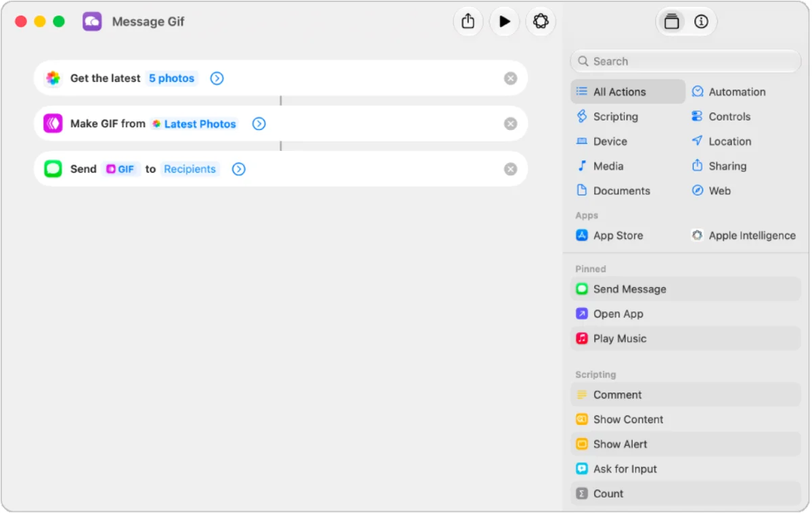812x513 pixels.
Task: Select the GIF variable token
Action: click(x=121, y=169)
